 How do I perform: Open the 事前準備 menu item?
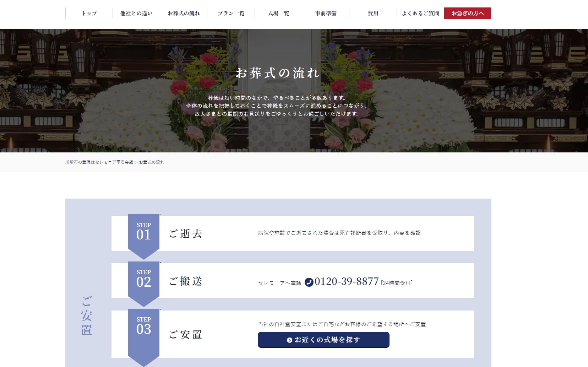pyautogui.click(x=326, y=14)
